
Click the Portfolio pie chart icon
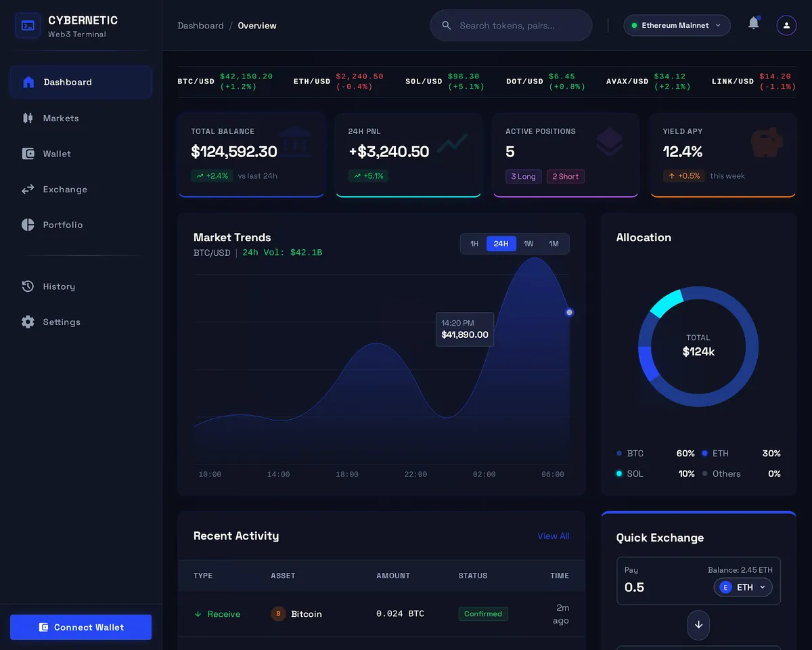tap(28, 225)
